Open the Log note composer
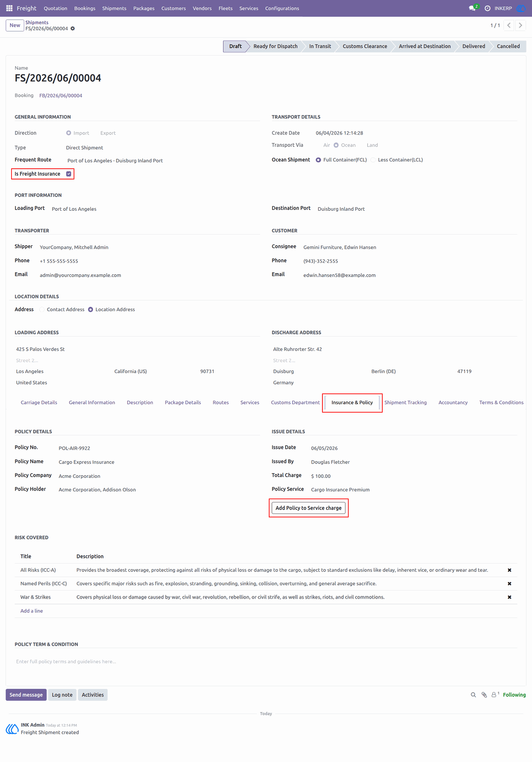Viewport: 532px width, 762px height. tap(62, 695)
